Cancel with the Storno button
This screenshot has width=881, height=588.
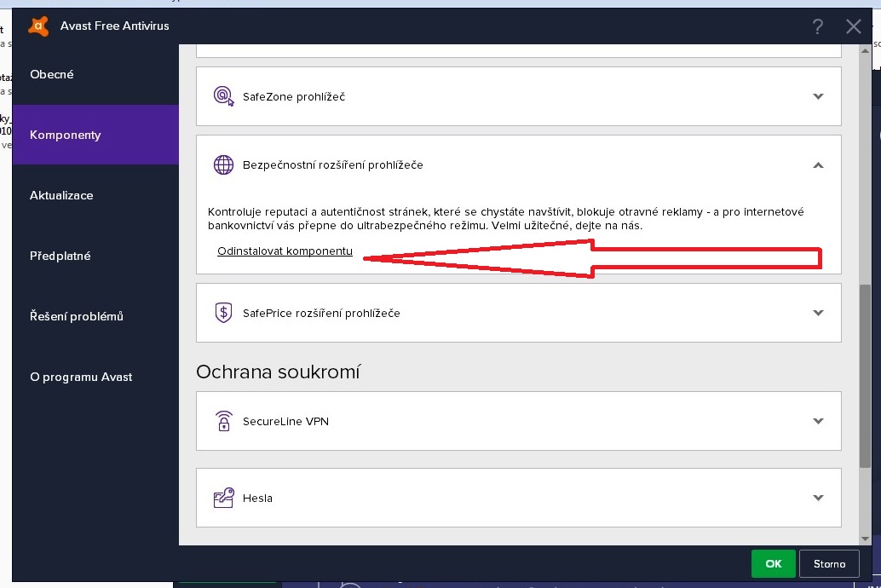(x=829, y=563)
